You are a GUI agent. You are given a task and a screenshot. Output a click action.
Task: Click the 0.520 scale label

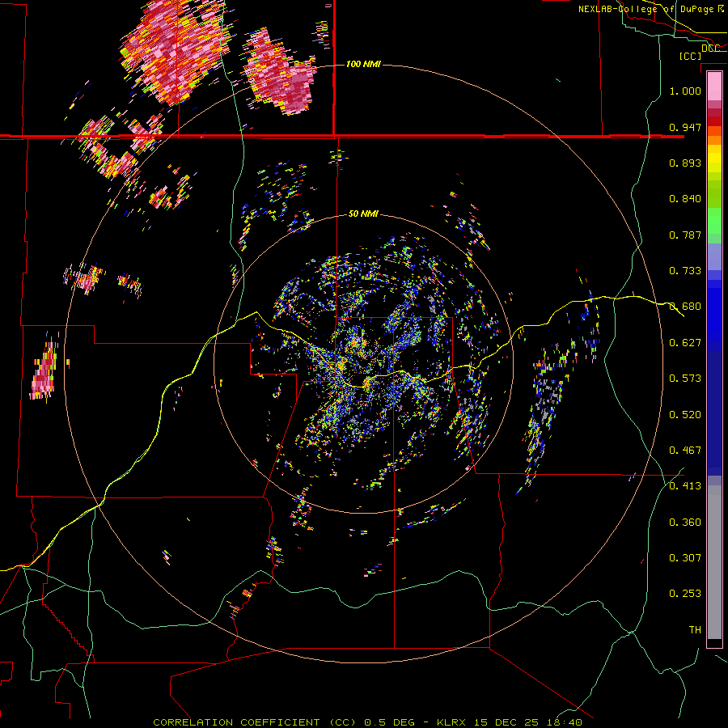685,415
